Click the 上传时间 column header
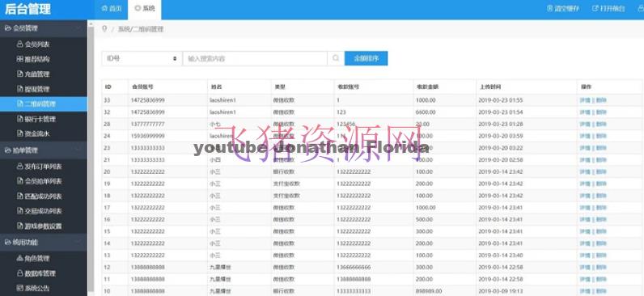 (490, 87)
